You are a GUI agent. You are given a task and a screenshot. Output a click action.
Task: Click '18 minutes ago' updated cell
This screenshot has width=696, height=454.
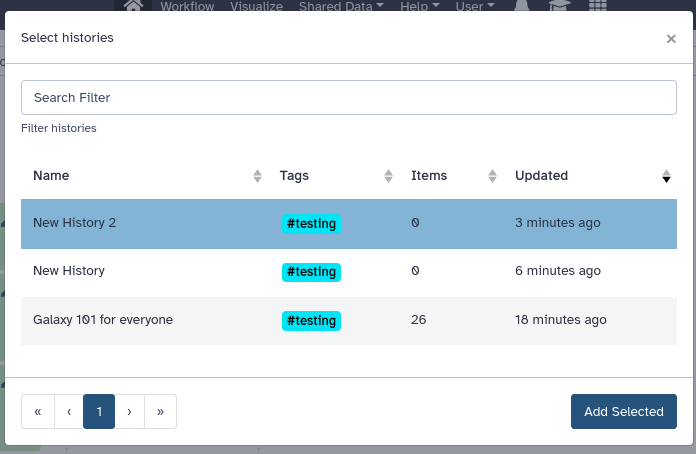click(561, 320)
